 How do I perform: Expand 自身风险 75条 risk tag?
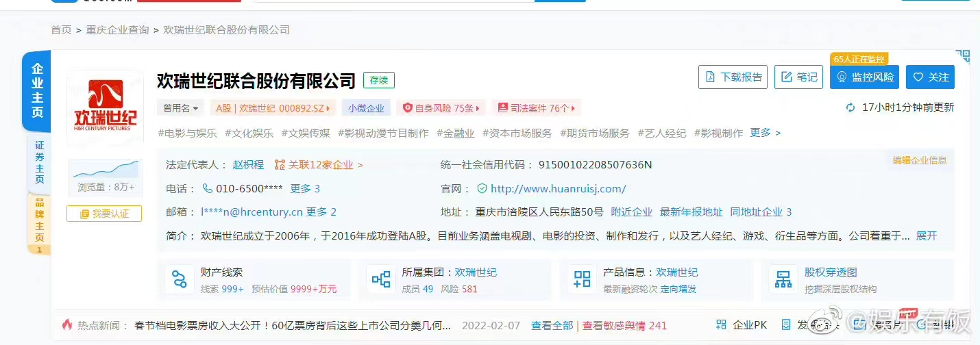click(441, 108)
